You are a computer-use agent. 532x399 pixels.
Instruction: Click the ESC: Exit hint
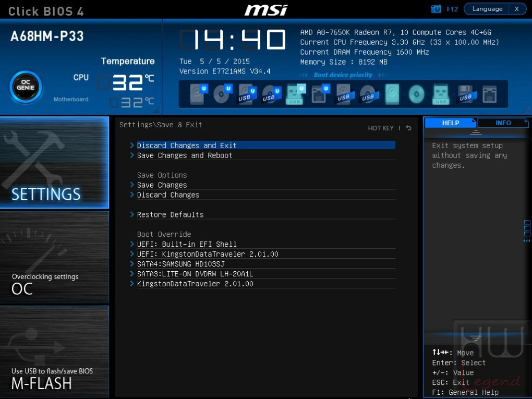point(450,382)
